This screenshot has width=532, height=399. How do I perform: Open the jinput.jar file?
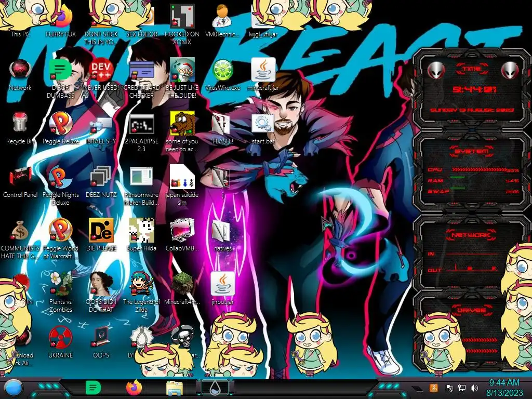point(222,284)
